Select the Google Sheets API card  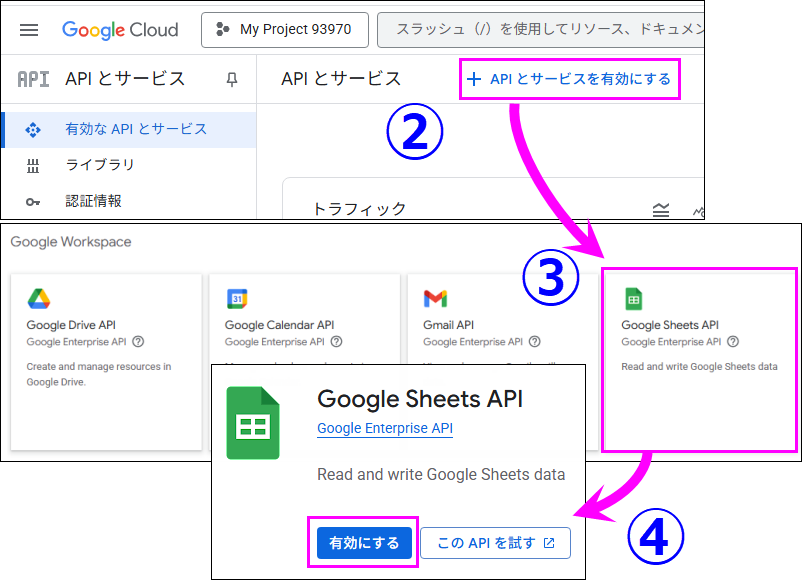pos(699,360)
